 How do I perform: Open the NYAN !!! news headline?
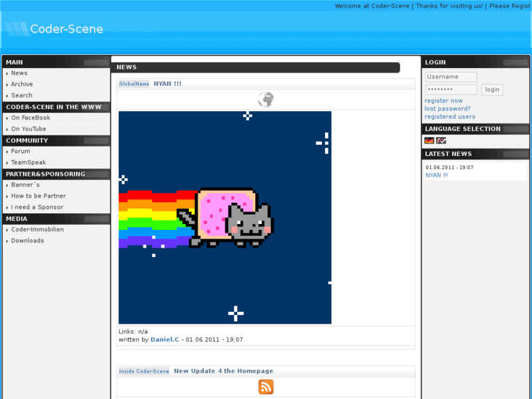168,84
